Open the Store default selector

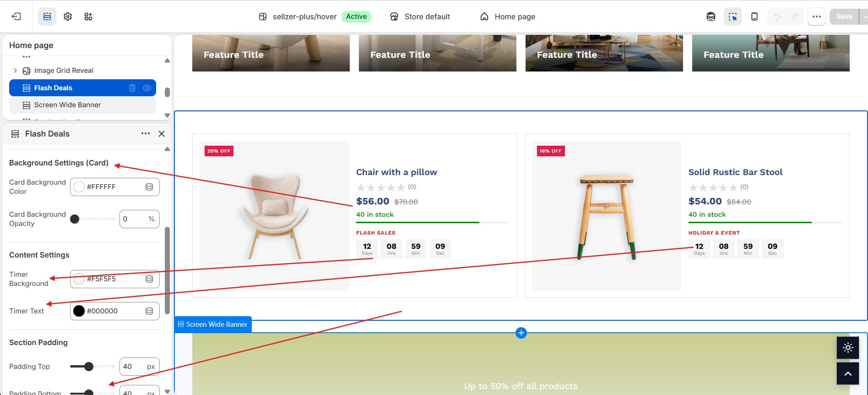[420, 16]
